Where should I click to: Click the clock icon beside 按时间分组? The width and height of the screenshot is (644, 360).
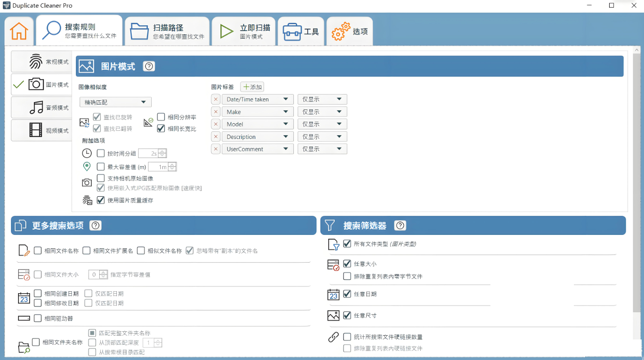coord(87,153)
